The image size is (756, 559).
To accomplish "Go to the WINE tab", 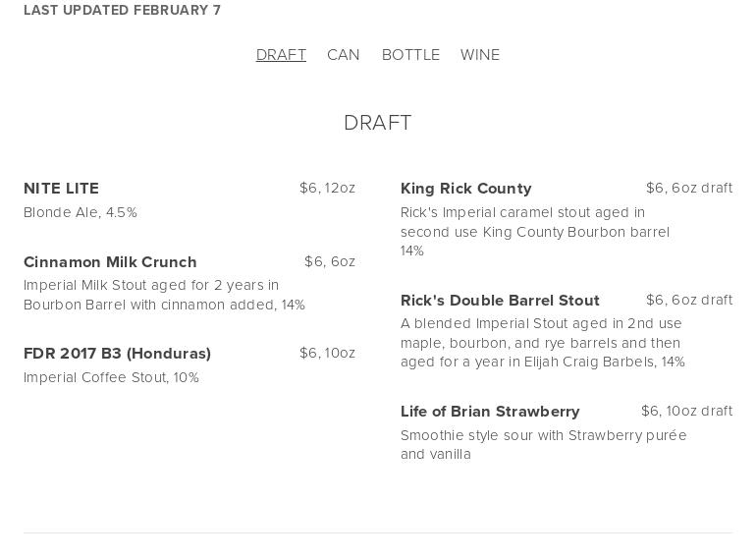I will click(x=480, y=55).
